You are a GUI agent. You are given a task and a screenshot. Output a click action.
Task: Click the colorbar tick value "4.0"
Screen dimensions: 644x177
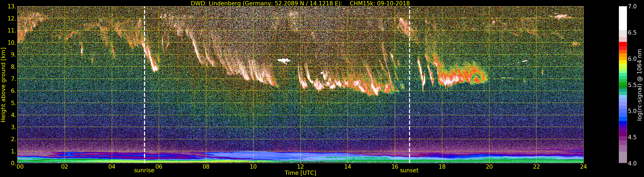point(632,163)
